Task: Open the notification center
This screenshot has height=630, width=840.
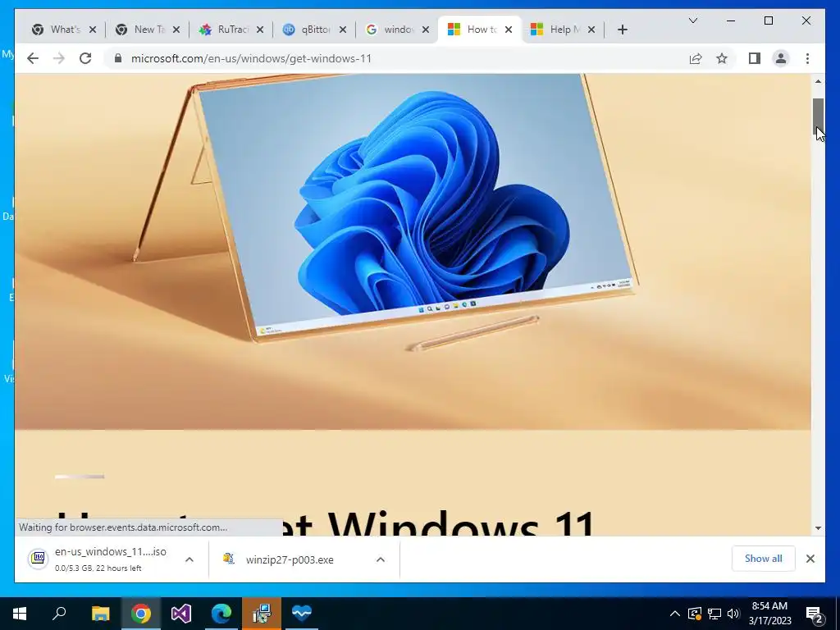Action: 815,614
